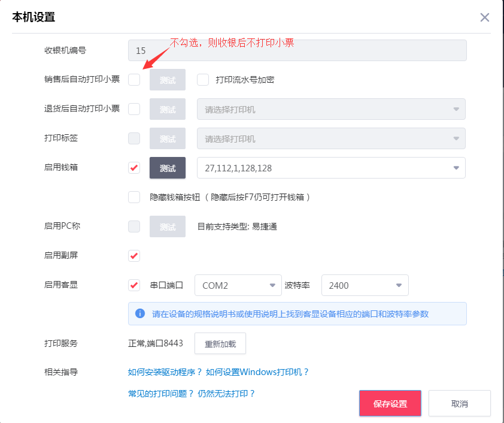Disable the 启用钱箱 checkbox

coord(134,168)
